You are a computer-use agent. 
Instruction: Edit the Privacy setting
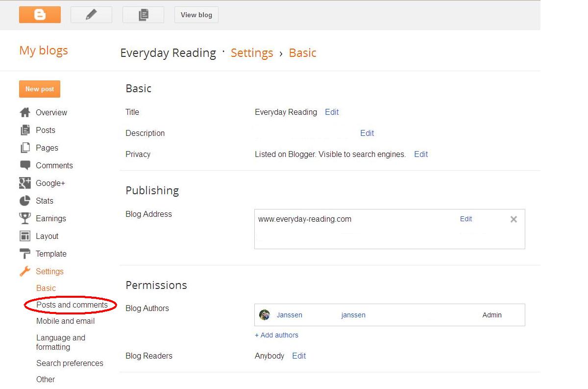coord(421,154)
